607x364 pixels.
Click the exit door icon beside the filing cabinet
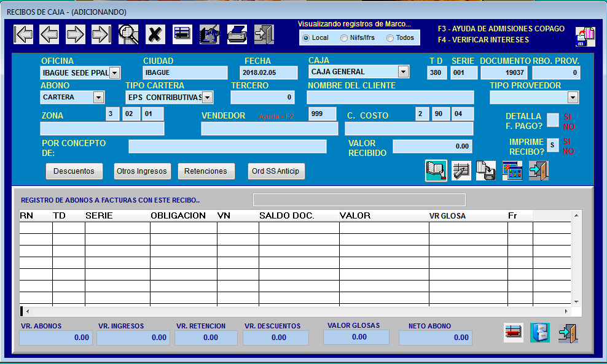(x=568, y=333)
